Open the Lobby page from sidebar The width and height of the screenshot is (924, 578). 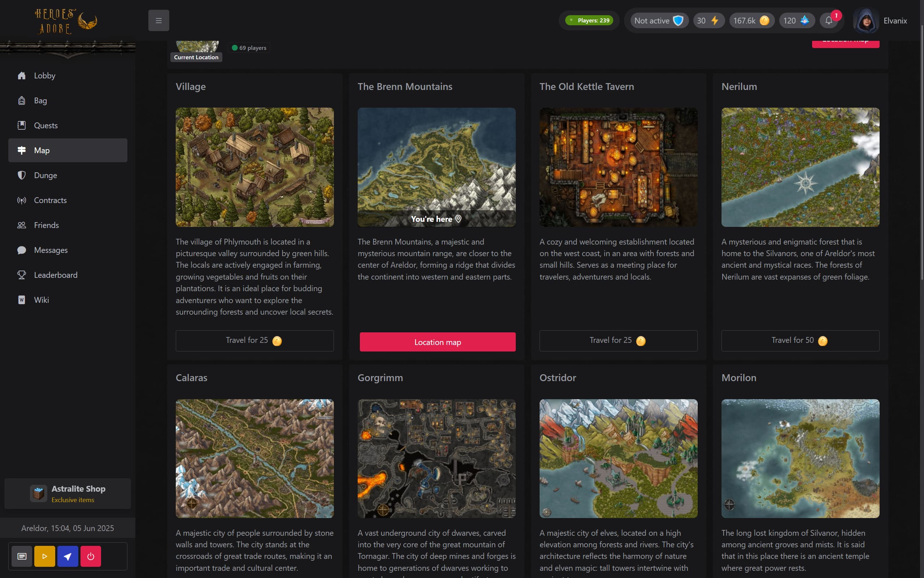pos(67,76)
